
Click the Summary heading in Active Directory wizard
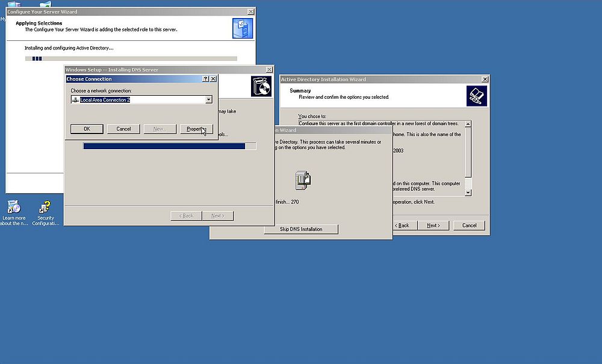(300, 91)
